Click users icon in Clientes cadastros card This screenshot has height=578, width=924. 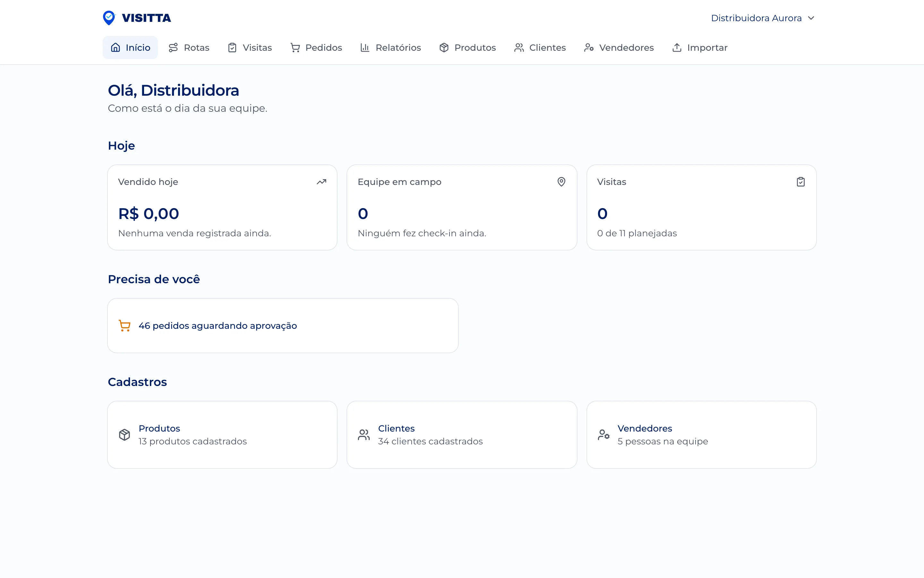(x=364, y=435)
